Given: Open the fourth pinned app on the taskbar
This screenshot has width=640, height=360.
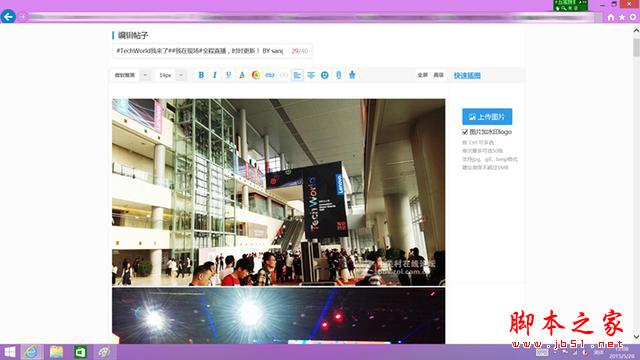Looking at the screenshot, I should 104,352.
